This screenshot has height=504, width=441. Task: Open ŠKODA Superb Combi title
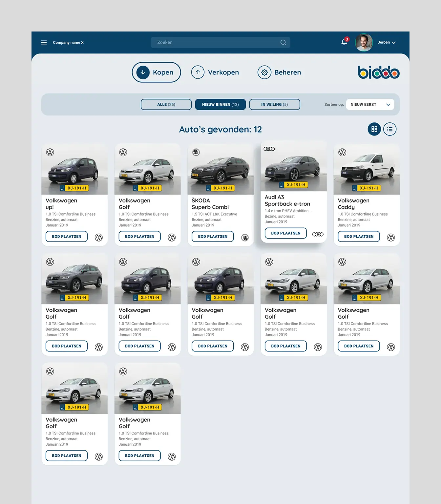click(x=210, y=204)
